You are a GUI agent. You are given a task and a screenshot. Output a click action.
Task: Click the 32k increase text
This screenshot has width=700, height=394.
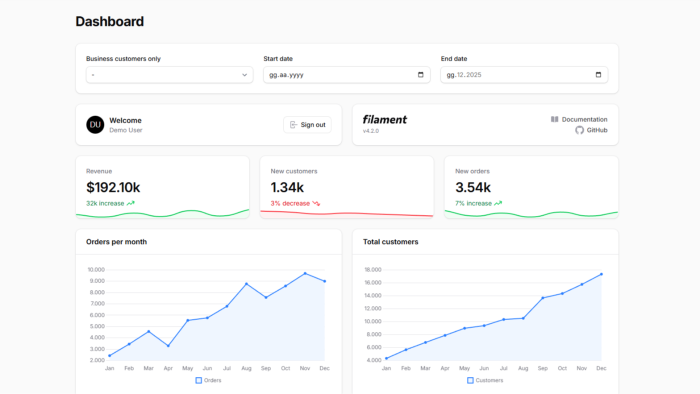point(105,203)
